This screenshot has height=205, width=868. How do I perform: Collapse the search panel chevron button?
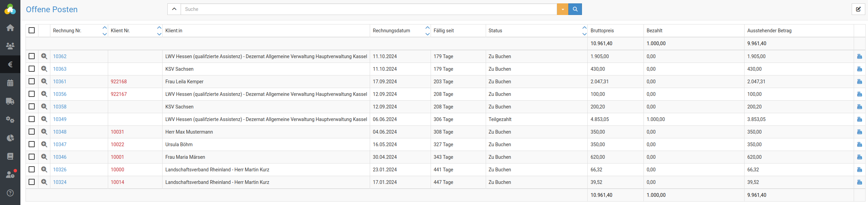174,9
